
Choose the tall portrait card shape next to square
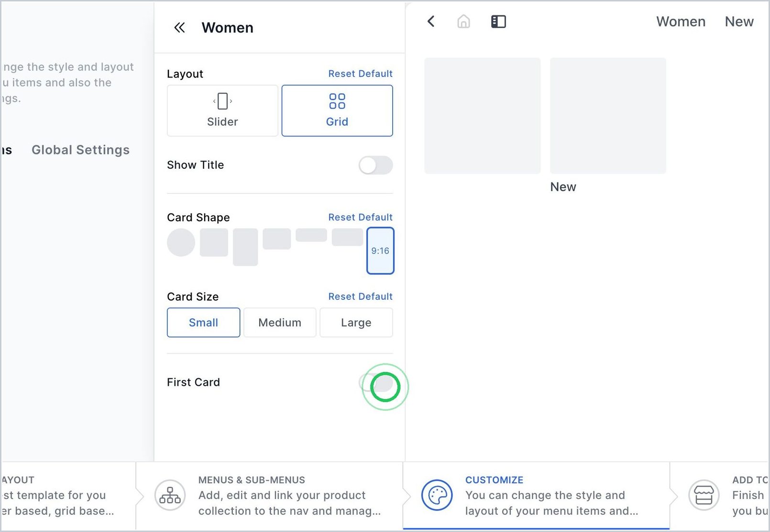click(x=245, y=247)
